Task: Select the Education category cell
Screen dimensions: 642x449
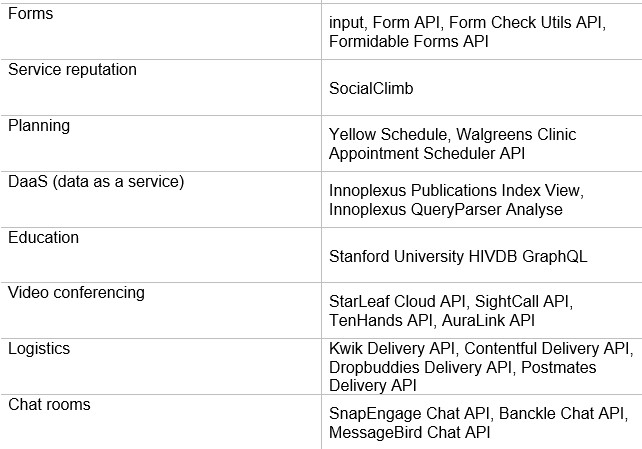Action: click(43, 238)
